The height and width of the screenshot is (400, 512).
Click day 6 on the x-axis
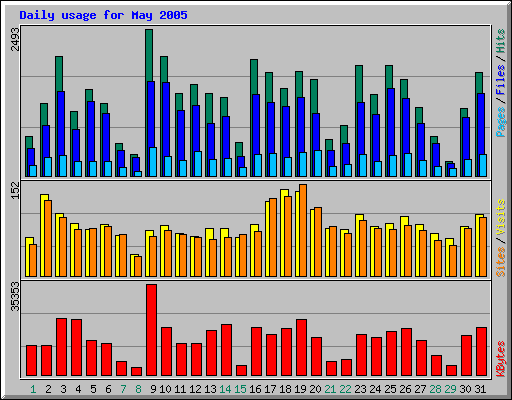pyautogui.click(x=108, y=389)
